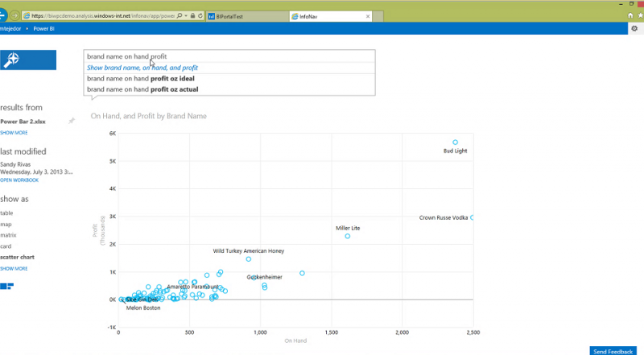Click the Crown Russe Vodka data point
The image size is (644, 355).
point(473,218)
